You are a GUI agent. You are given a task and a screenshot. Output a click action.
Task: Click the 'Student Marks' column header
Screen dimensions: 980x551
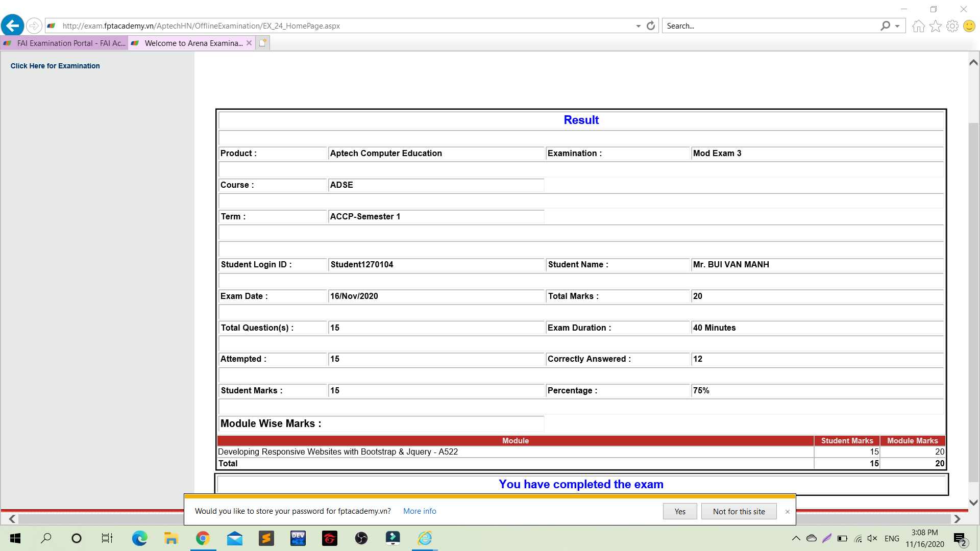tap(847, 441)
